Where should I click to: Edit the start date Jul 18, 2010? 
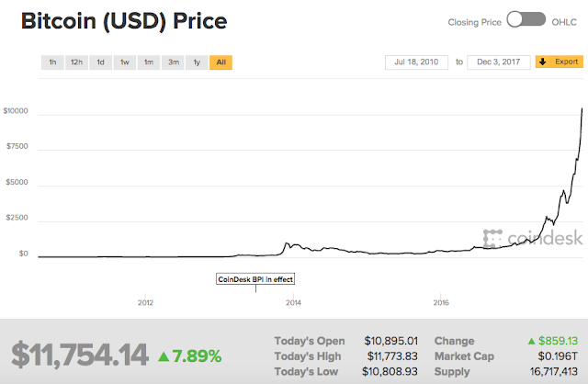point(417,62)
